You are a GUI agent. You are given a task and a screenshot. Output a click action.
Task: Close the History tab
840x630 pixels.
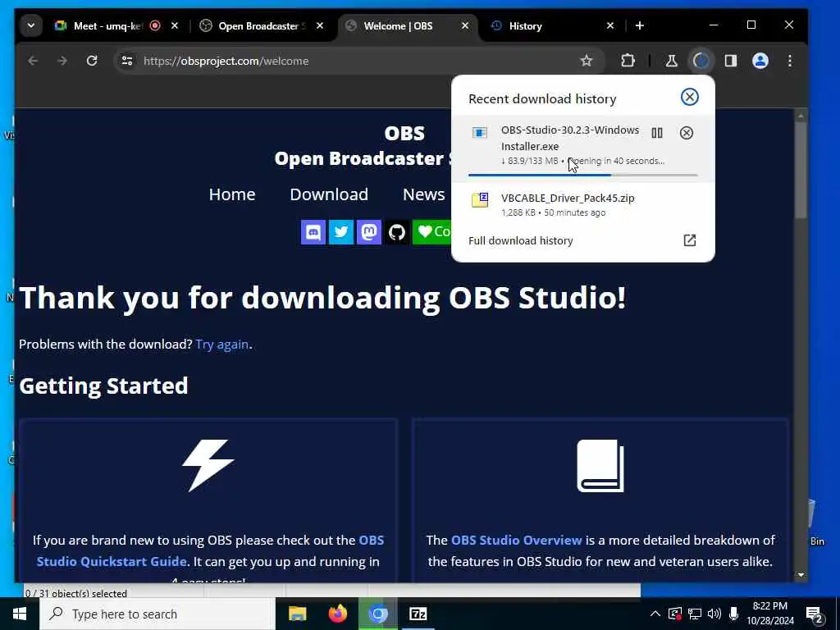[x=610, y=25]
